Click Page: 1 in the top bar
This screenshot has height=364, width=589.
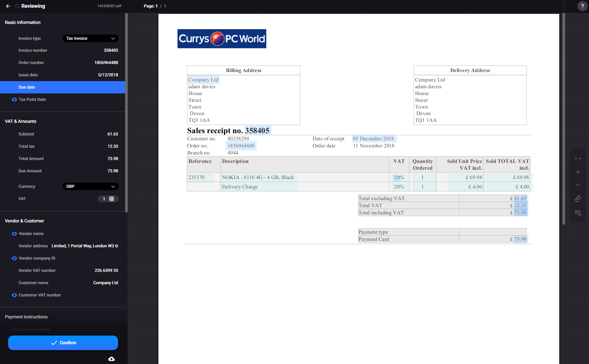point(151,6)
